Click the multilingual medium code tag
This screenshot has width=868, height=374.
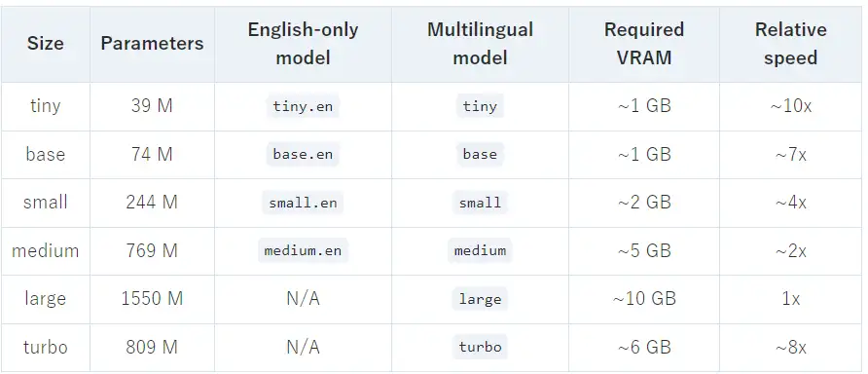tap(480, 251)
